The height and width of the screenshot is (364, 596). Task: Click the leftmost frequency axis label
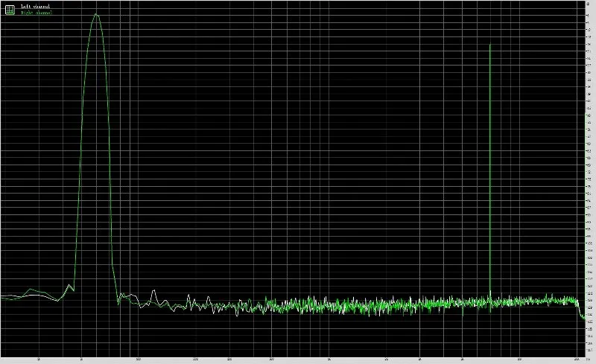tap(39, 359)
